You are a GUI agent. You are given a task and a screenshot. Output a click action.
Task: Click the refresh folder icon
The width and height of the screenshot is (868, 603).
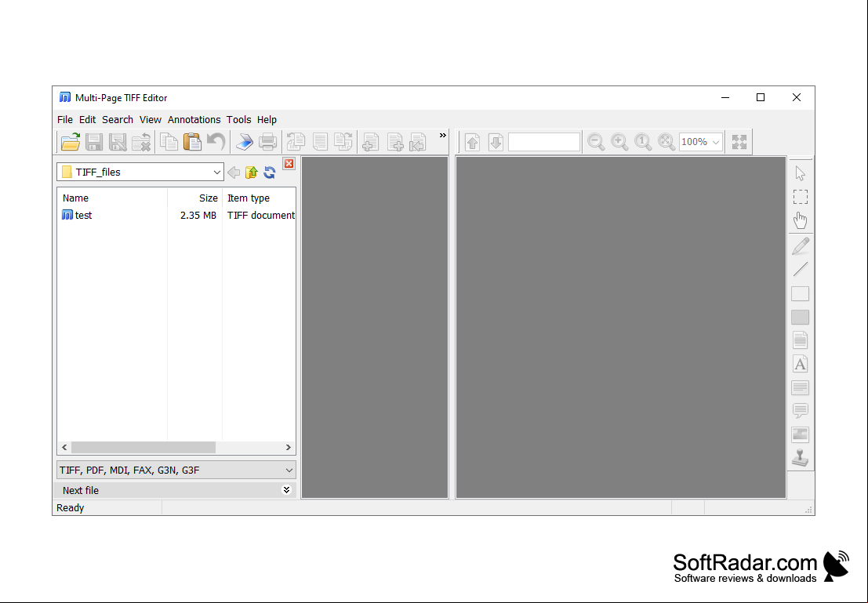coord(270,173)
